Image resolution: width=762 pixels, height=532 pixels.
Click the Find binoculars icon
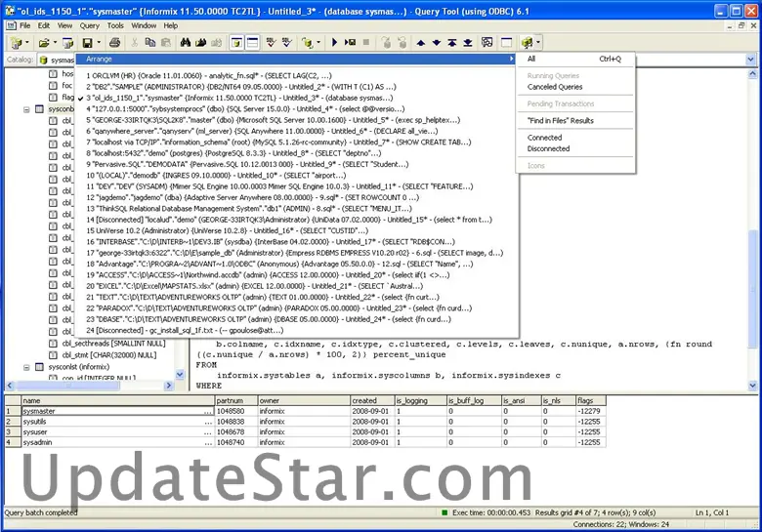(186, 43)
